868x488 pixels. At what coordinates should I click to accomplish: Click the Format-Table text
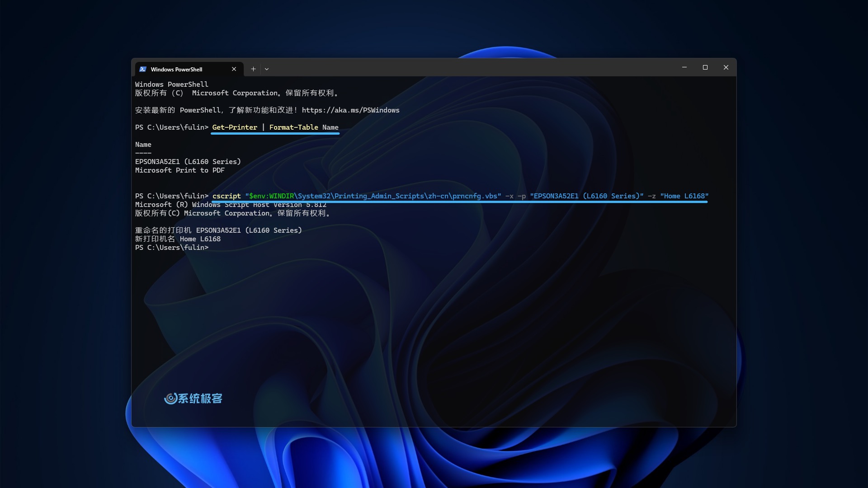tap(294, 127)
